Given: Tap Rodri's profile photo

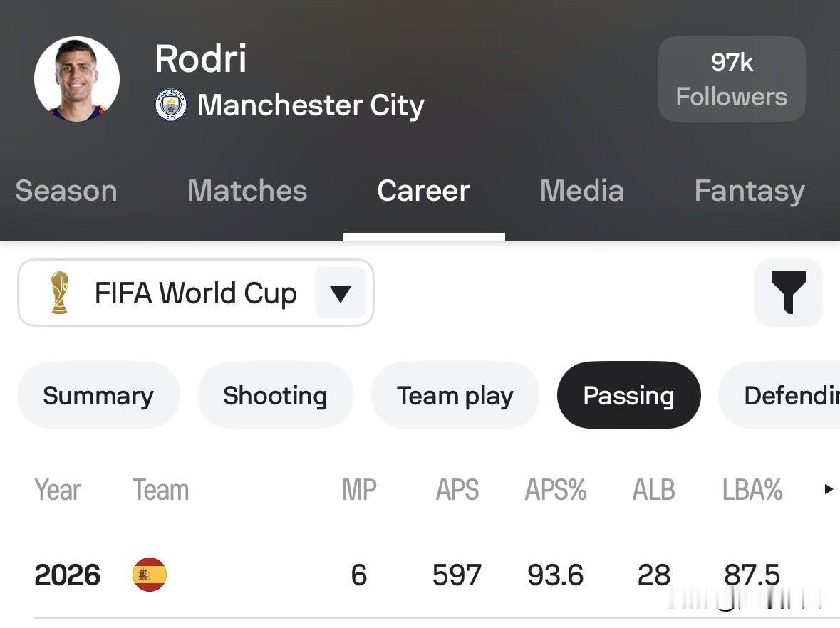Looking at the screenshot, I should click(x=77, y=79).
